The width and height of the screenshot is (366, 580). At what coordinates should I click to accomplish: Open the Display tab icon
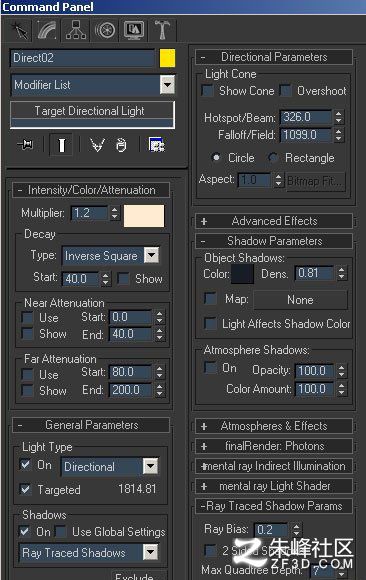point(134,30)
